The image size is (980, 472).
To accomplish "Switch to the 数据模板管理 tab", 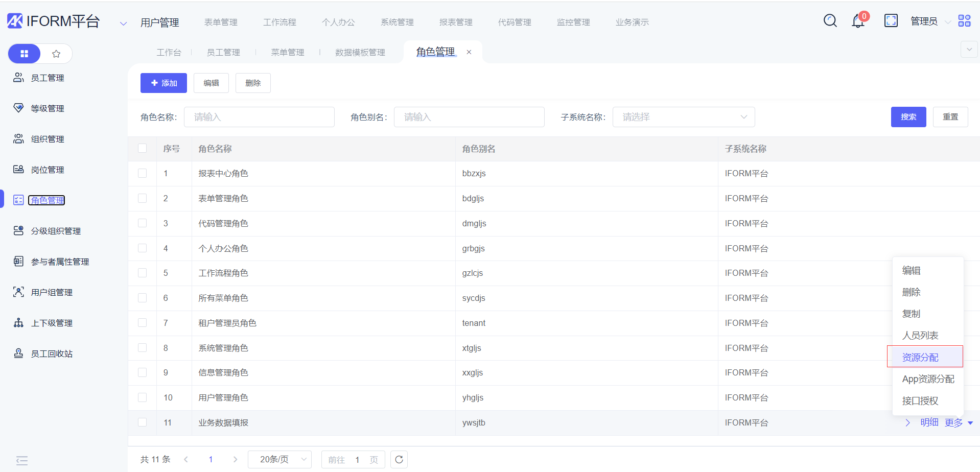I will (360, 52).
